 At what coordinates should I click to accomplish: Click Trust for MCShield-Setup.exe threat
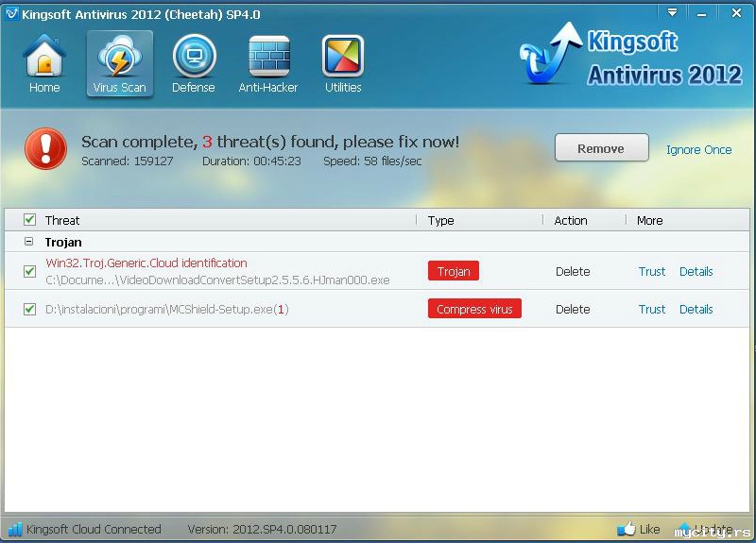tap(652, 309)
